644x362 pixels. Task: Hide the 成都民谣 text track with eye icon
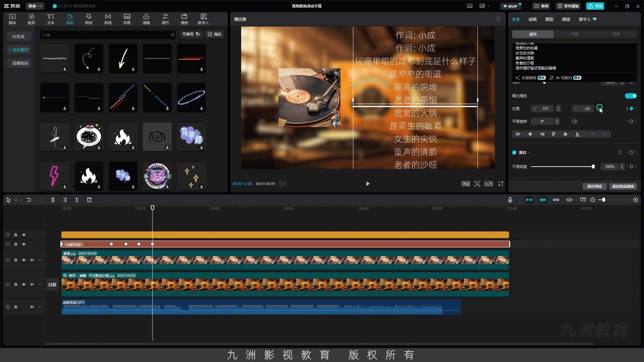[x=24, y=244]
